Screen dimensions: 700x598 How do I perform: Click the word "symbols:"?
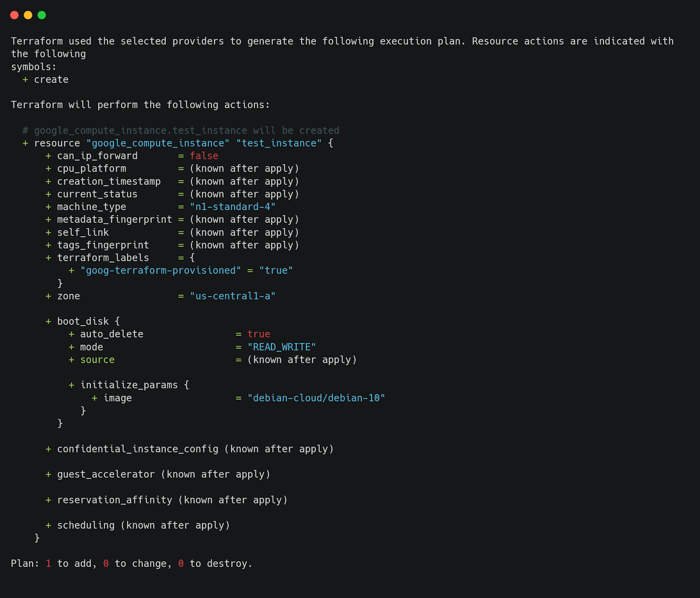[34, 67]
